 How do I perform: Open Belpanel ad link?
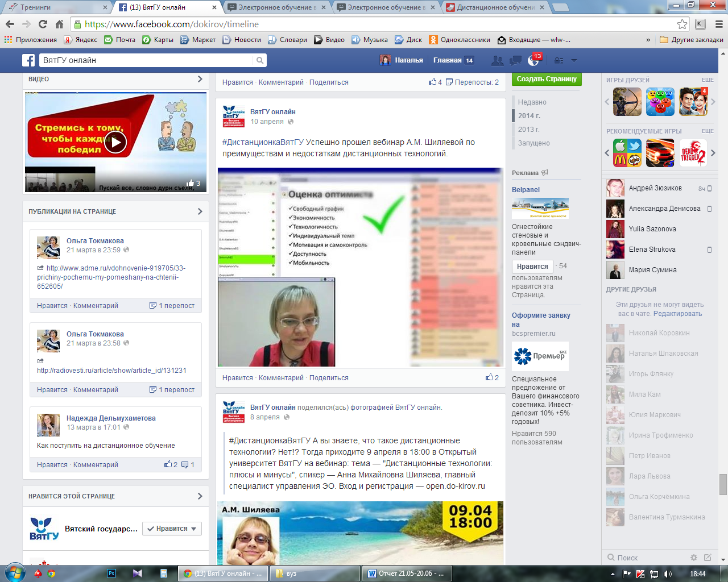[526, 190]
